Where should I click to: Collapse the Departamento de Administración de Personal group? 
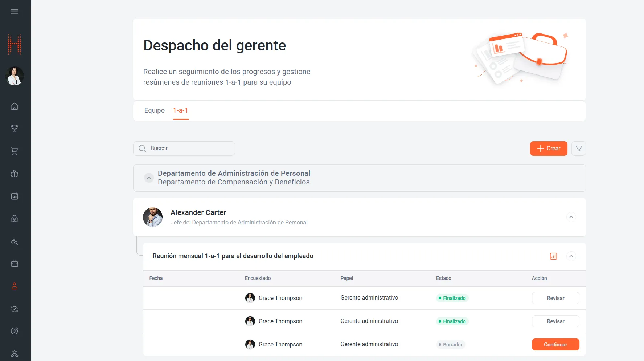(149, 178)
